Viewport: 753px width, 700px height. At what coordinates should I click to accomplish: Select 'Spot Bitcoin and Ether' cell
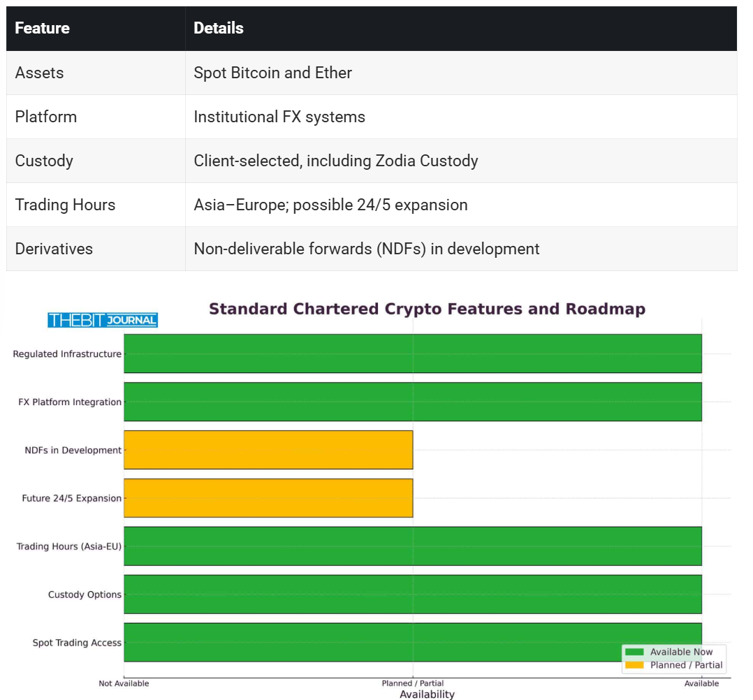(x=461, y=73)
